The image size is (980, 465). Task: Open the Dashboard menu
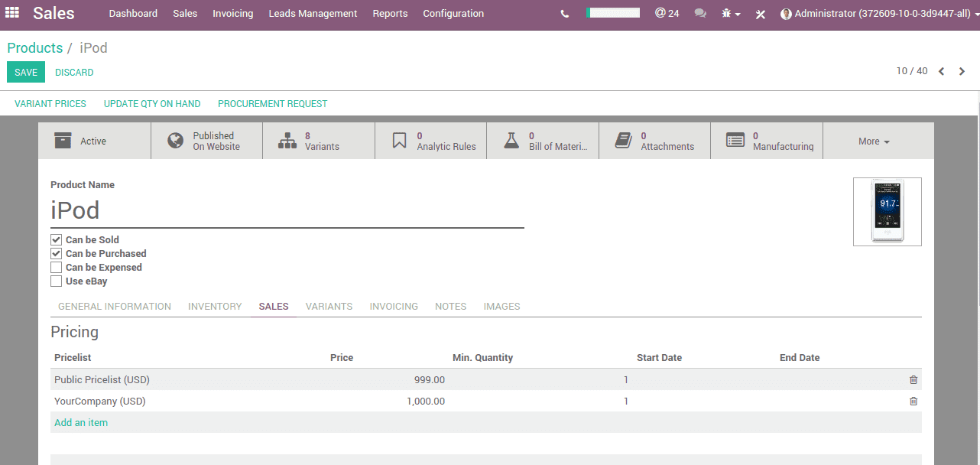coord(133,14)
